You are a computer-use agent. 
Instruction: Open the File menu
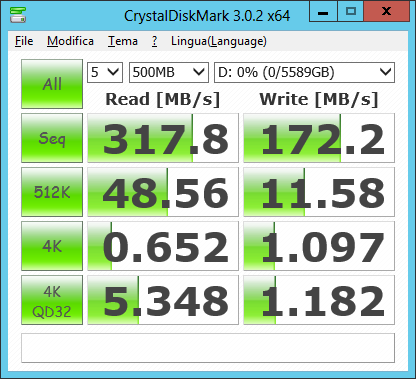click(24, 41)
